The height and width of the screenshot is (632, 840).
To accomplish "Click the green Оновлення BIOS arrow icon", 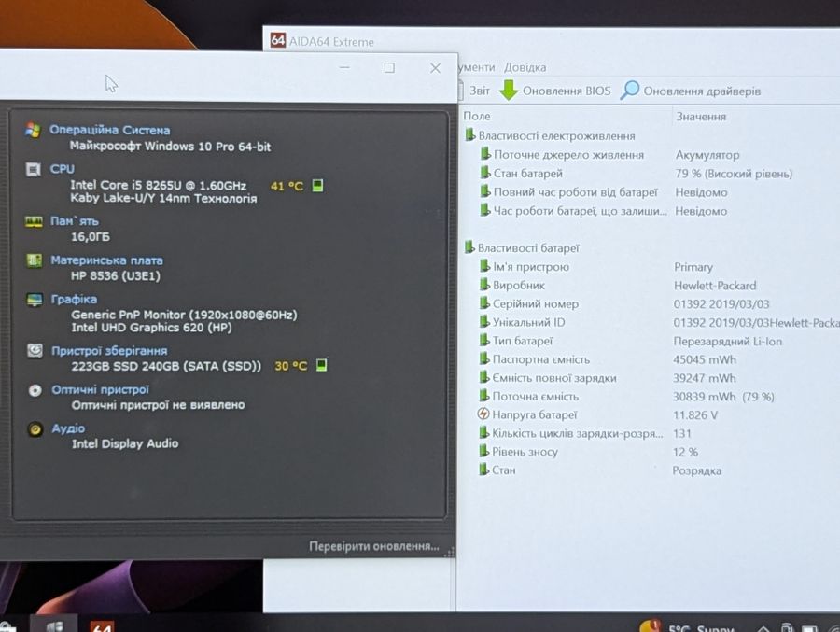I will [x=509, y=90].
